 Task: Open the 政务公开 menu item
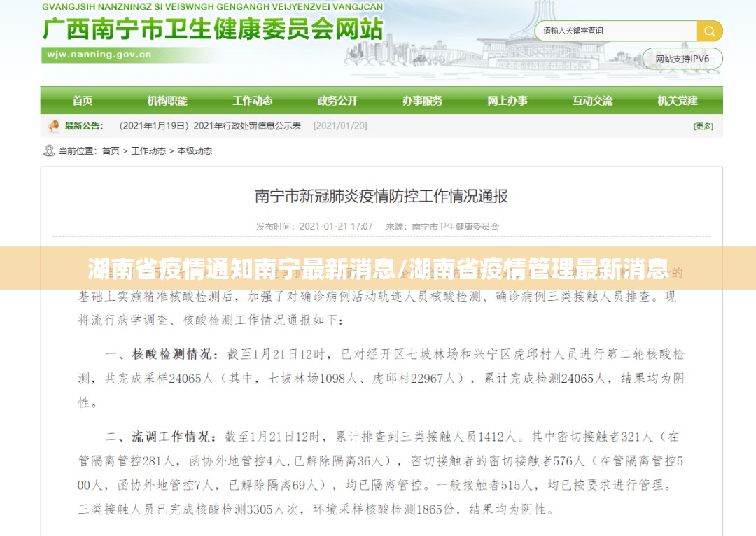point(337,101)
